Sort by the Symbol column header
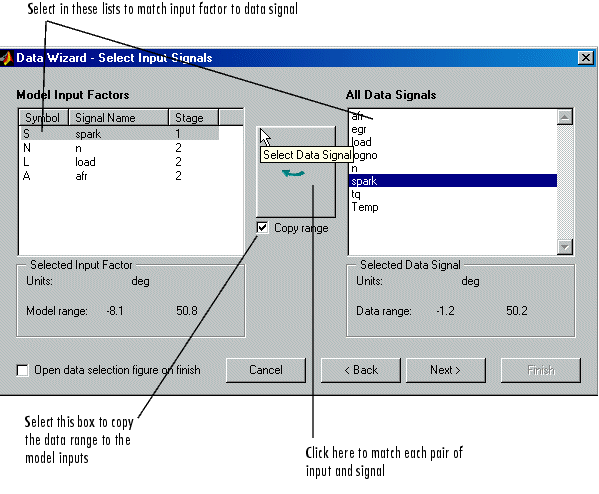This screenshot has height=494, width=599. click(x=44, y=118)
